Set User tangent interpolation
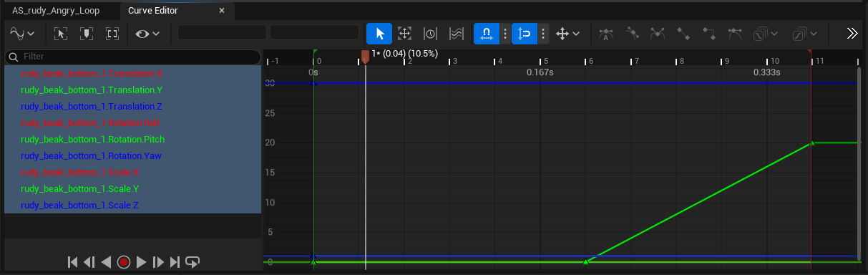 (x=632, y=33)
